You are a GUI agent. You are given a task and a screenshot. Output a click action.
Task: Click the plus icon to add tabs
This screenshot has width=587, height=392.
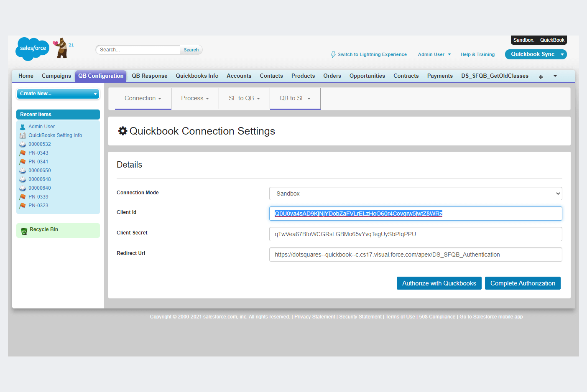tap(541, 77)
